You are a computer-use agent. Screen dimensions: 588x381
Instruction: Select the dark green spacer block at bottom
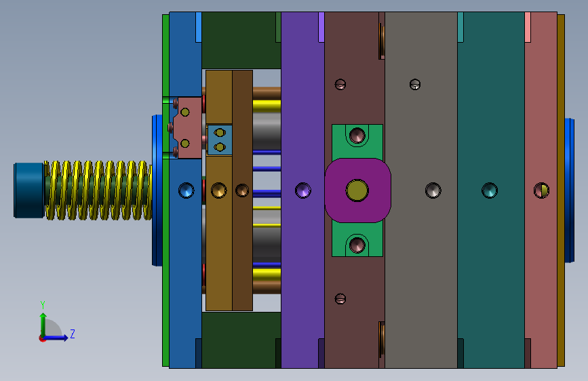(241, 340)
